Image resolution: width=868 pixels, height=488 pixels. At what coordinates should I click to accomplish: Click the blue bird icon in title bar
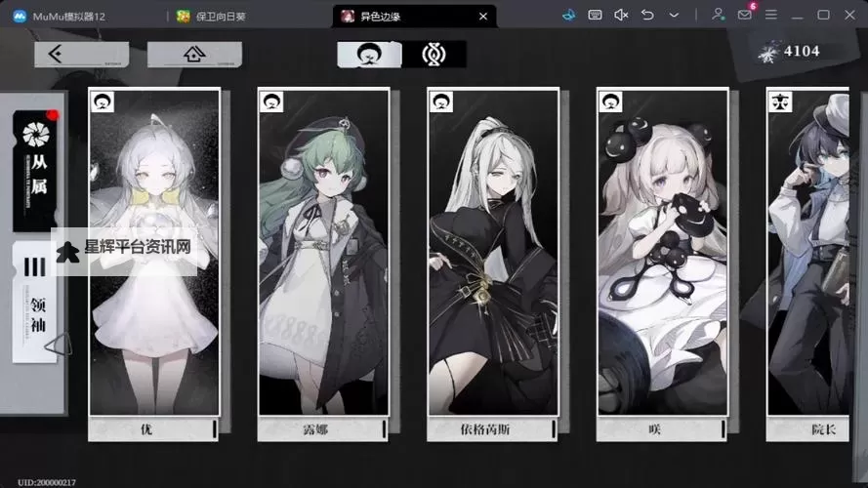pos(568,15)
